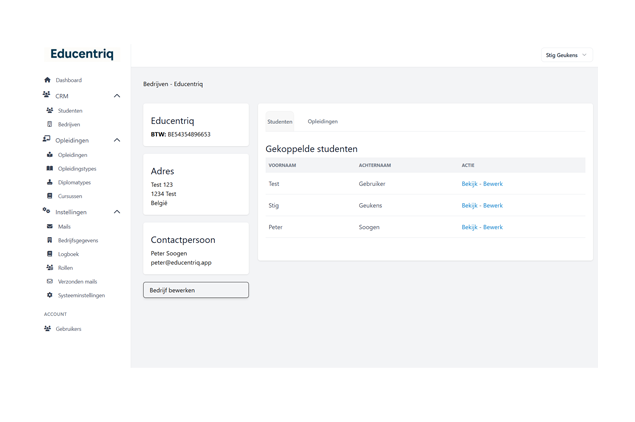This screenshot has height=422, width=635.
Task: Open Bekijk - Bewerk for Stig Geukens
Action: [x=482, y=205]
